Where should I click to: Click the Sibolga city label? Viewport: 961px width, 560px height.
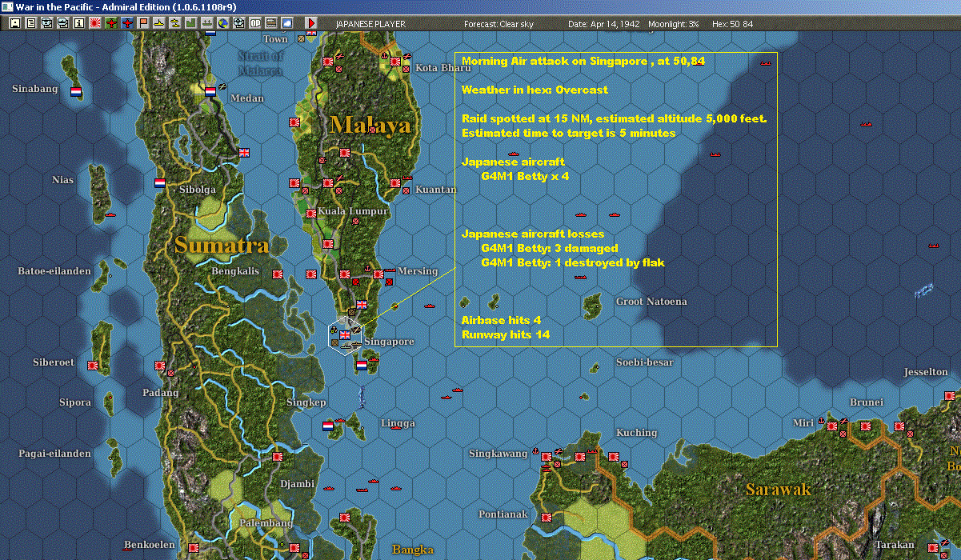pyautogui.click(x=197, y=190)
